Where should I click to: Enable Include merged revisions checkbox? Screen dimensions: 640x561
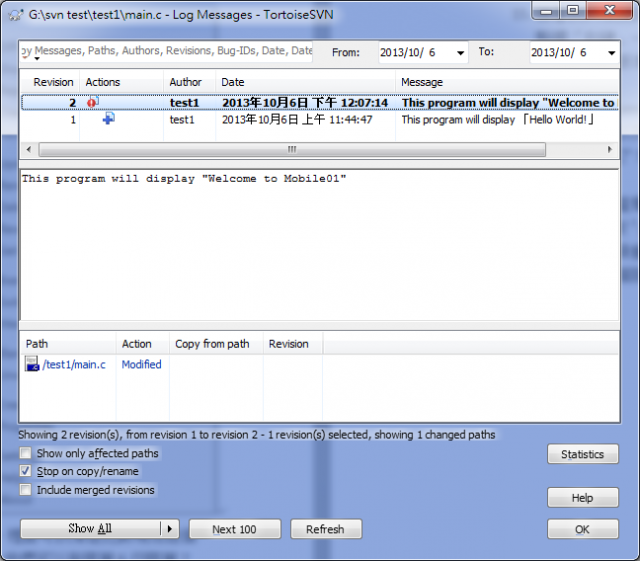[26, 489]
